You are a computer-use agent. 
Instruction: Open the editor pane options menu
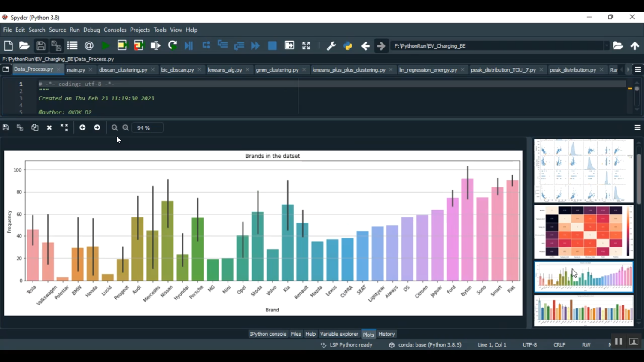point(638,70)
